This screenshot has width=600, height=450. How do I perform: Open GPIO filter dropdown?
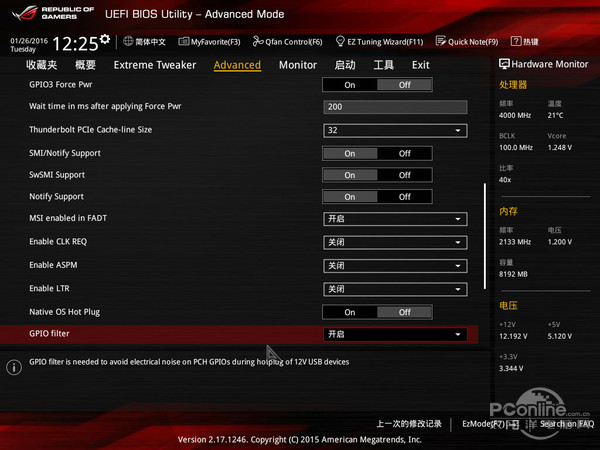[x=395, y=334]
